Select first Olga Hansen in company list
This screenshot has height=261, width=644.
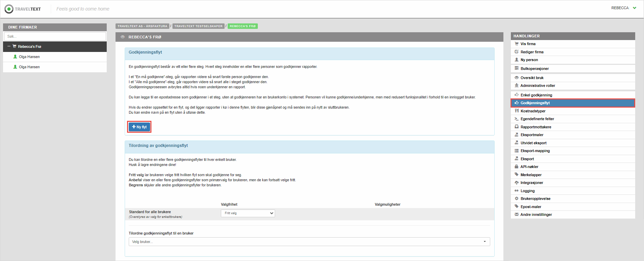click(x=29, y=57)
